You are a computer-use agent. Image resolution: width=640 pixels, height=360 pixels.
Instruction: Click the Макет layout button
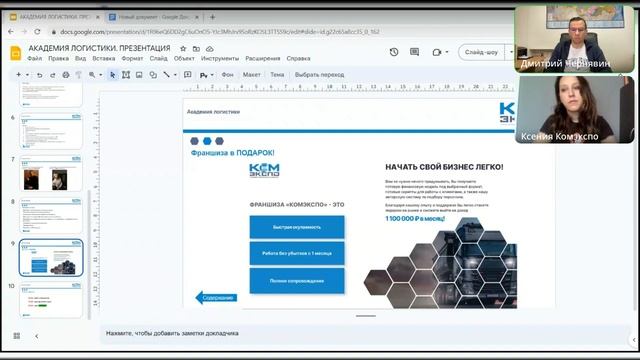tap(251, 75)
